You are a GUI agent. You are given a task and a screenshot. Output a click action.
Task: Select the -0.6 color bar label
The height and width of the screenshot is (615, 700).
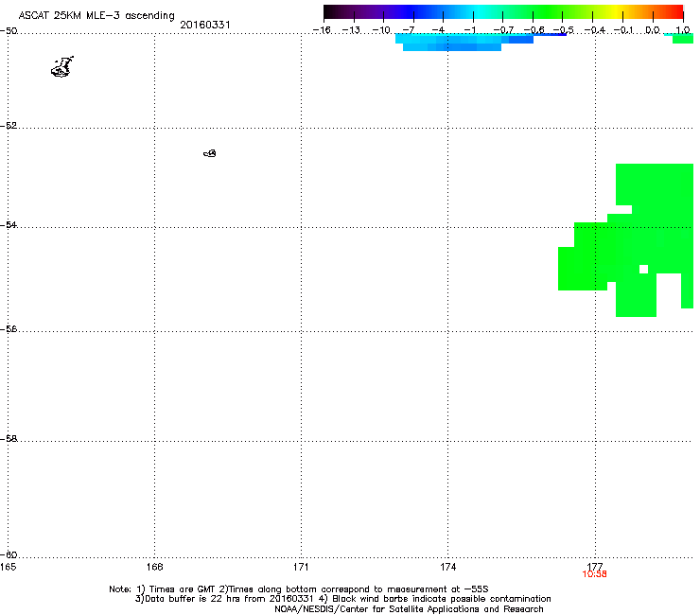[534, 30]
